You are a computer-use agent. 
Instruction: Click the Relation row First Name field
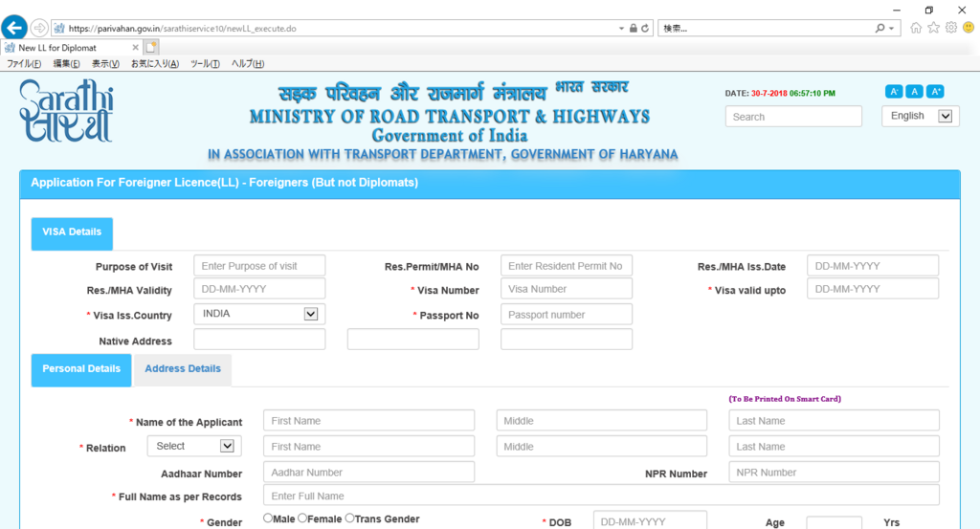[368, 446]
